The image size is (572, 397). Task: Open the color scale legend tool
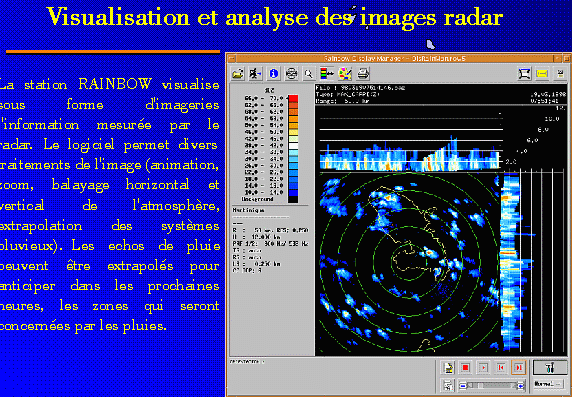326,74
